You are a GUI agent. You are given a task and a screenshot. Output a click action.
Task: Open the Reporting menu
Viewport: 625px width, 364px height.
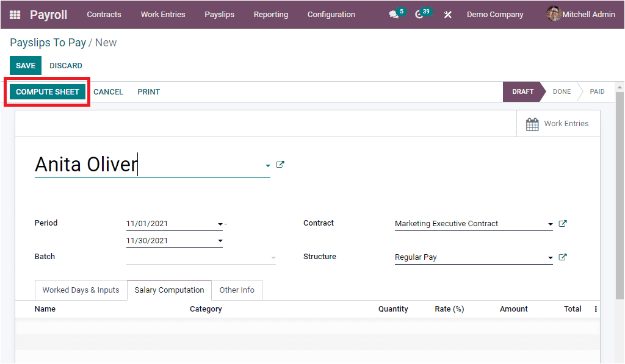270,14
